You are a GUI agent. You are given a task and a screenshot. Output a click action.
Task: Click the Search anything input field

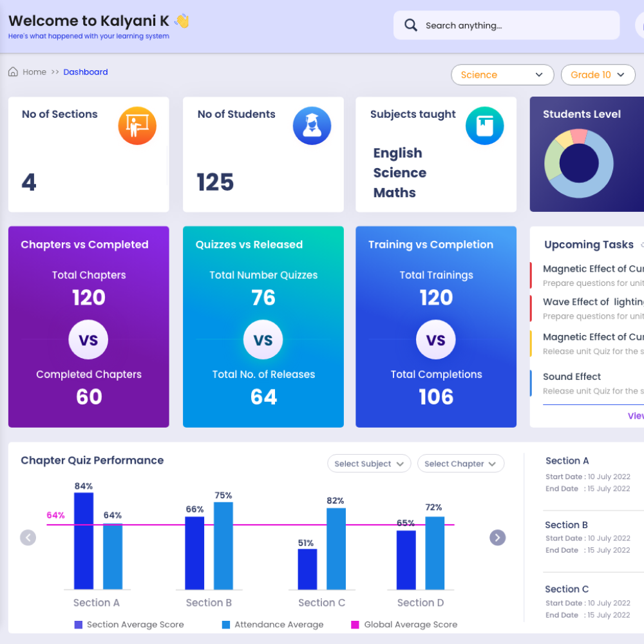(x=506, y=26)
